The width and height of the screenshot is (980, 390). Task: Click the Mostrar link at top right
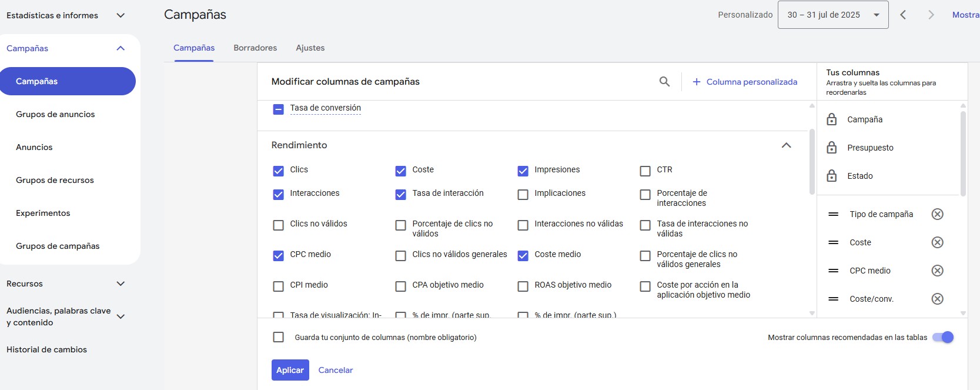[966, 15]
